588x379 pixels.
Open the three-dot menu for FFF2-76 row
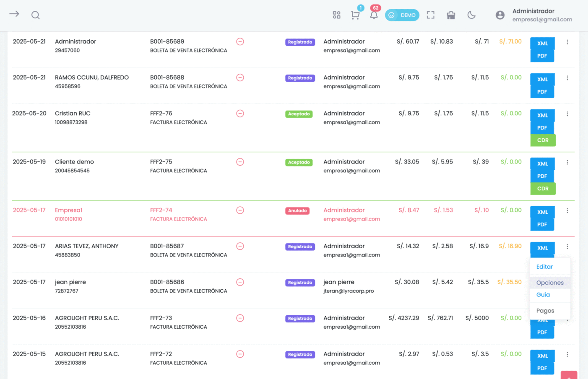(567, 114)
